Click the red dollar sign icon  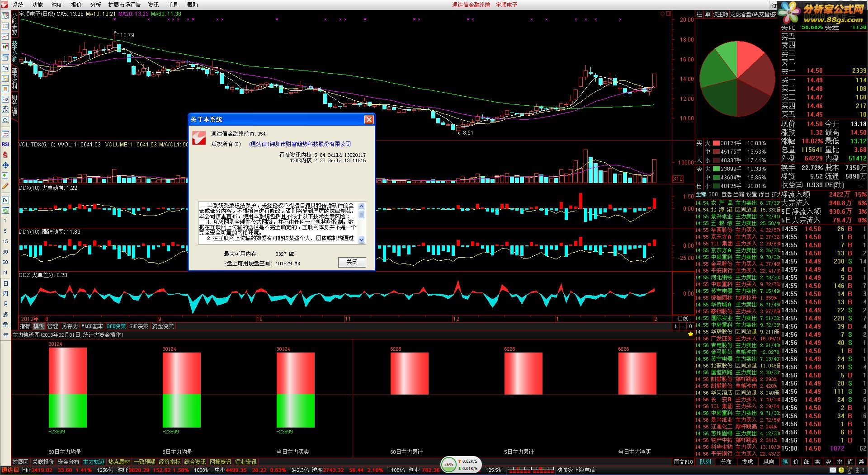pyautogui.click(x=5, y=155)
